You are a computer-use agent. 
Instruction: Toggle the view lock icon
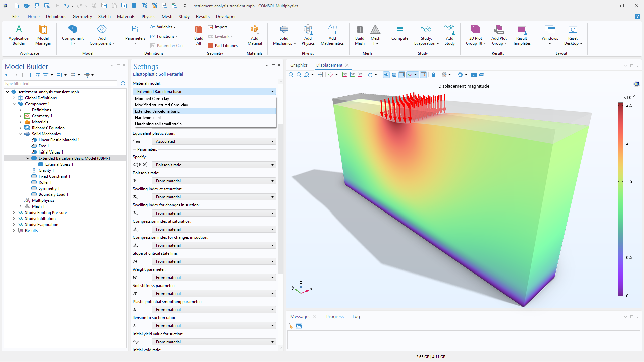433,75
